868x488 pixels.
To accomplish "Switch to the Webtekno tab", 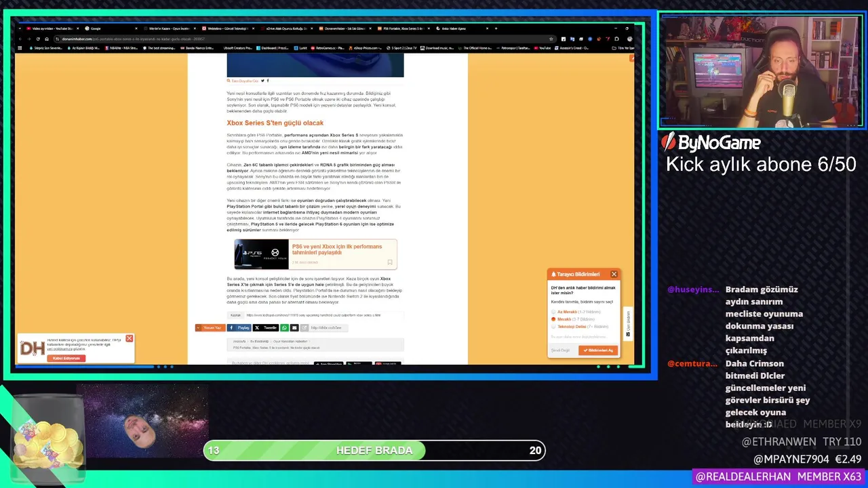I will tap(229, 28).
